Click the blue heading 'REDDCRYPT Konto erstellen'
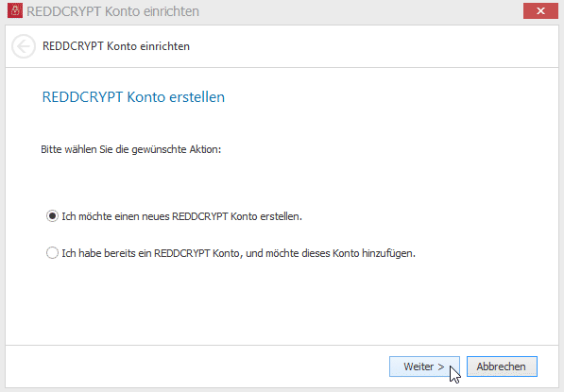Image resolution: width=564 pixels, height=392 pixels. (x=133, y=97)
